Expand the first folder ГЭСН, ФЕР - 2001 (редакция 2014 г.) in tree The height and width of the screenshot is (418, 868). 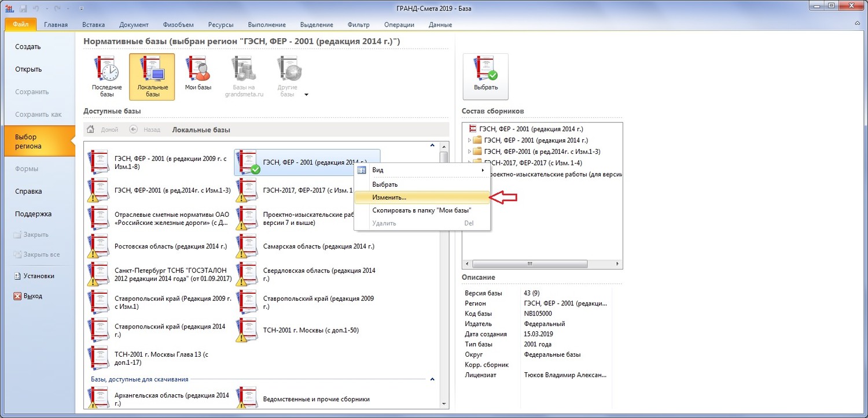[468, 140]
